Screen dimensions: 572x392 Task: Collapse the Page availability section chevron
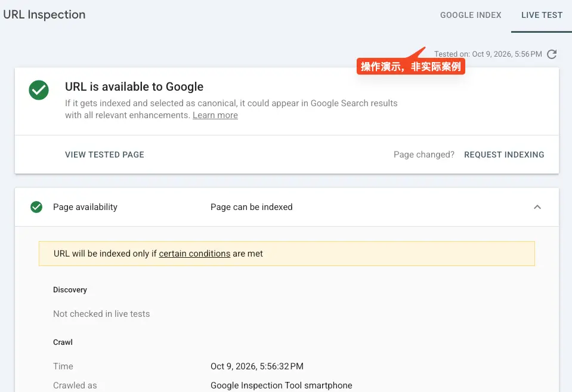pyautogui.click(x=537, y=207)
